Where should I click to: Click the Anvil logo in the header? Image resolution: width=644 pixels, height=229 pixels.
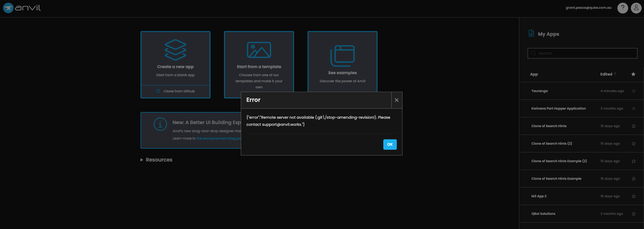click(22, 8)
